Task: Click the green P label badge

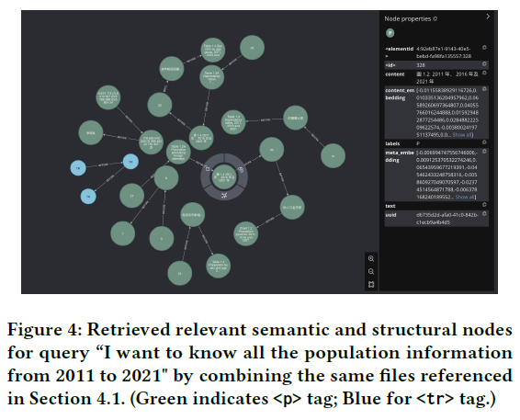Action: (x=390, y=33)
